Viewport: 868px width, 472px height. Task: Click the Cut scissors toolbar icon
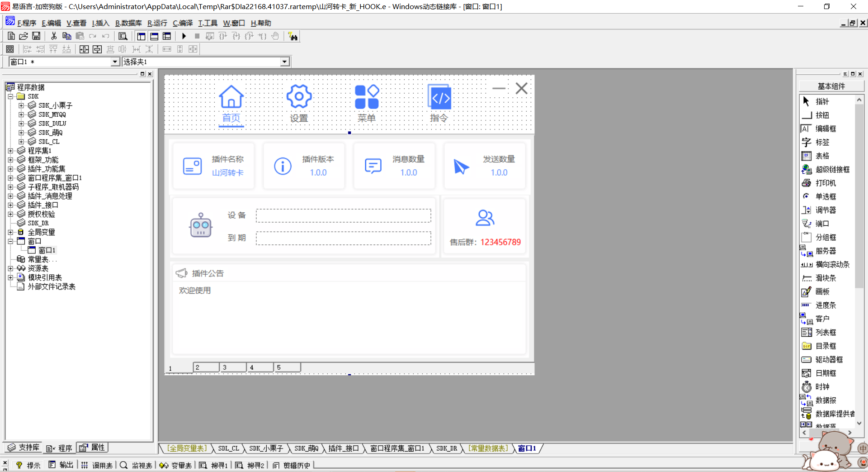54,36
